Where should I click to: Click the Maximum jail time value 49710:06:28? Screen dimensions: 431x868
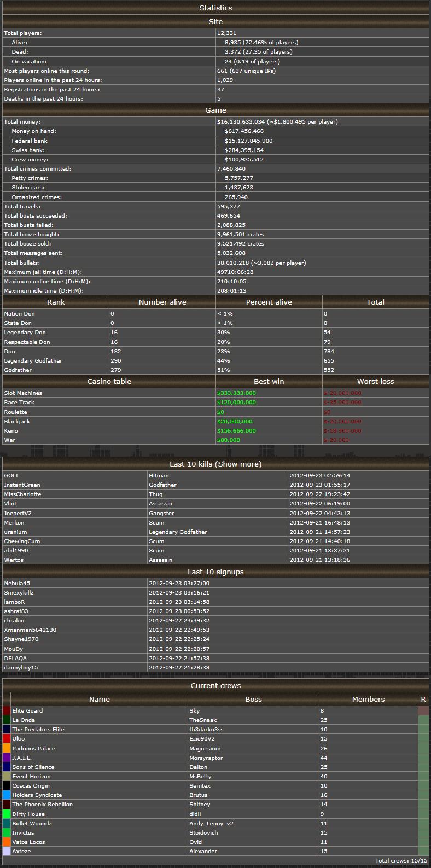point(235,272)
